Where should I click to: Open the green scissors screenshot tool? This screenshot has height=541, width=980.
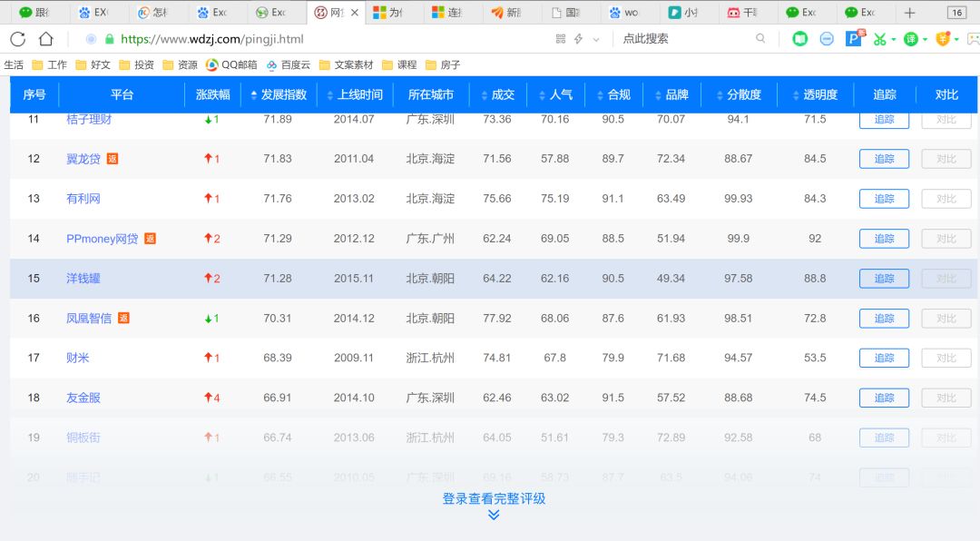[x=879, y=39]
